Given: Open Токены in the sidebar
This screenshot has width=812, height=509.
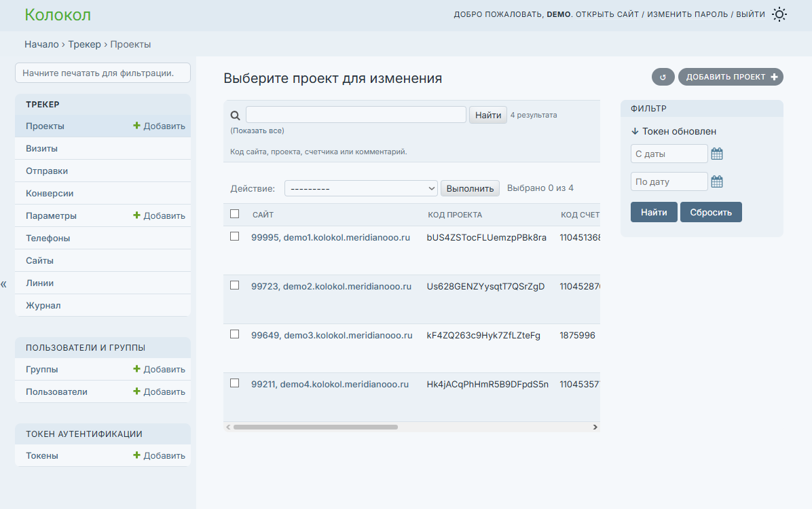Looking at the screenshot, I should click(42, 455).
